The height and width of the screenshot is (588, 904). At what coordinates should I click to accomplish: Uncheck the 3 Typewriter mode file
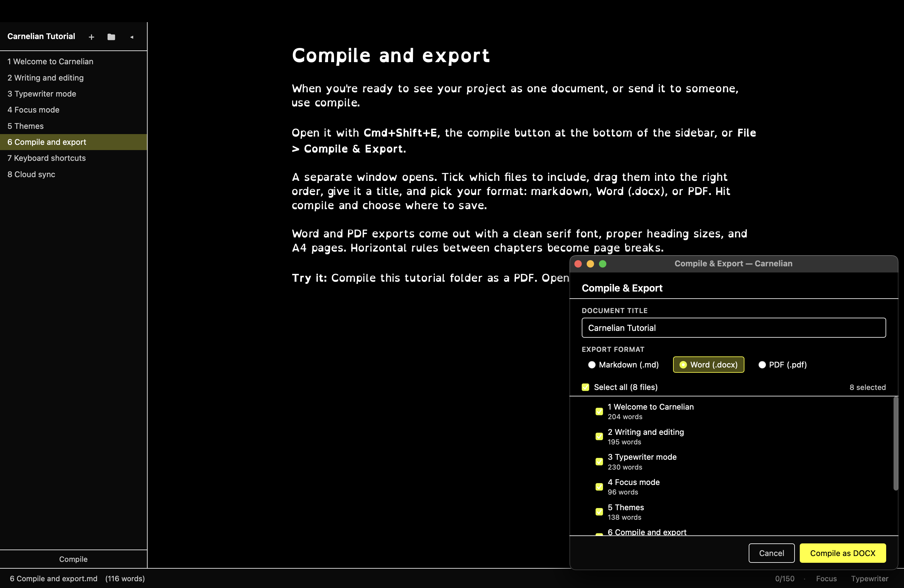tap(599, 462)
